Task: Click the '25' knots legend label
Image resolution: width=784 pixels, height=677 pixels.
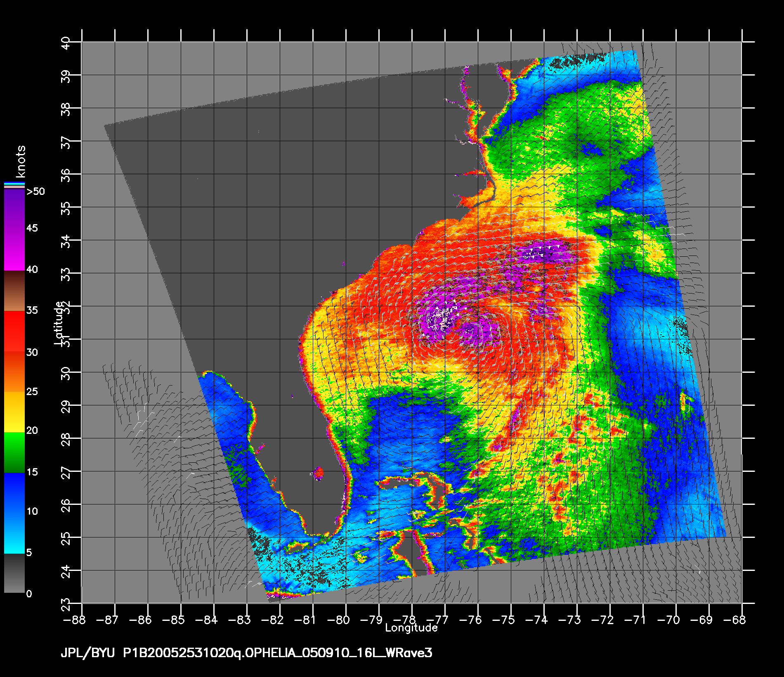Action: tap(32, 391)
